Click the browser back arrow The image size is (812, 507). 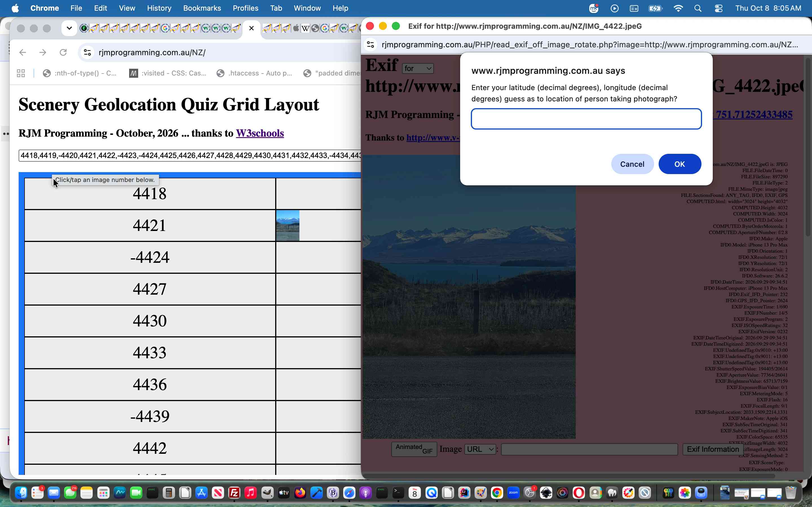click(23, 52)
